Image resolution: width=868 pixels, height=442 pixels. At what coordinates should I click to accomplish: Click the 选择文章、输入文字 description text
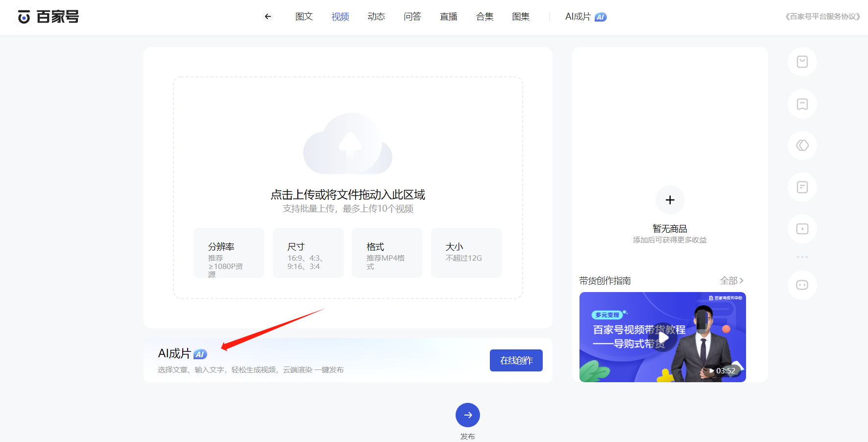pos(251,370)
